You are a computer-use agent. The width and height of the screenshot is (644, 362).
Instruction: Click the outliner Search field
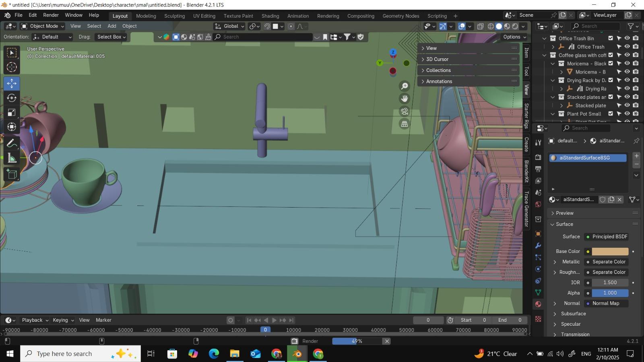595,26
